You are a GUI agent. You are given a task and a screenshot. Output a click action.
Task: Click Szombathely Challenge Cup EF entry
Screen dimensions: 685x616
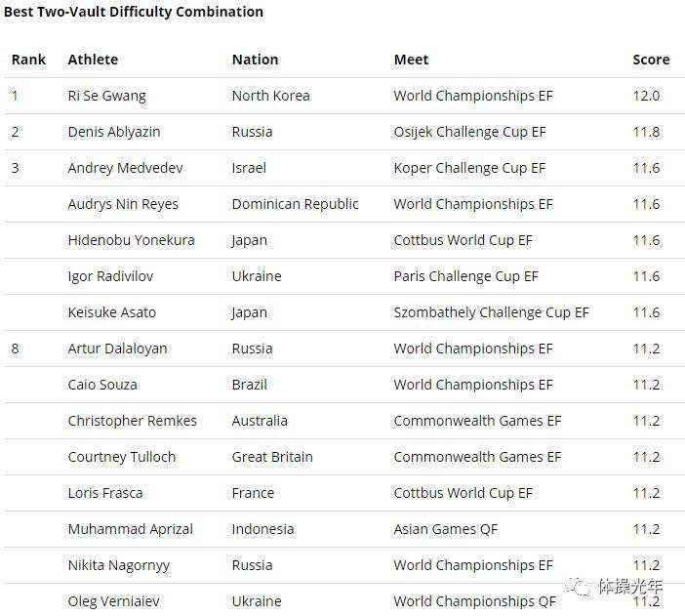[x=492, y=312]
